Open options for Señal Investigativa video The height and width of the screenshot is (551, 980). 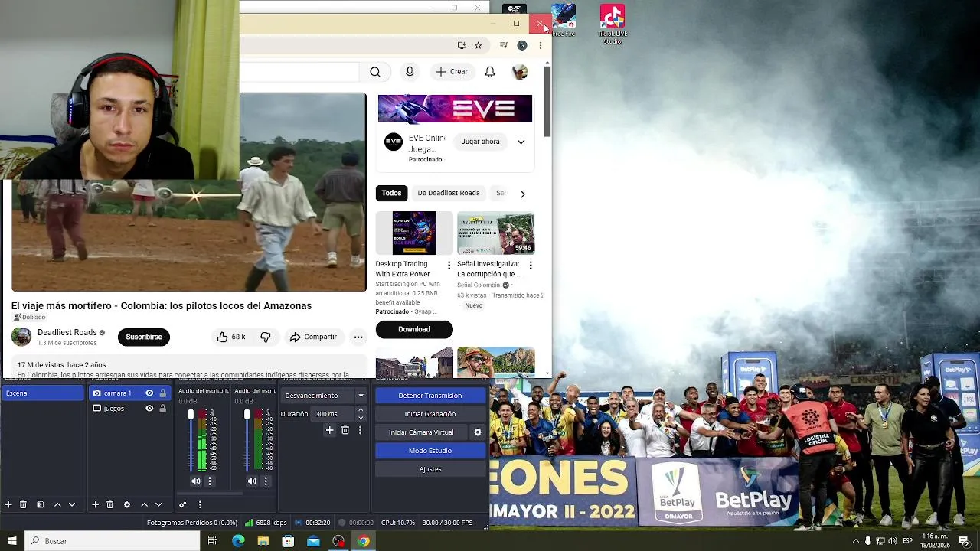pyautogui.click(x=531, y=265)
